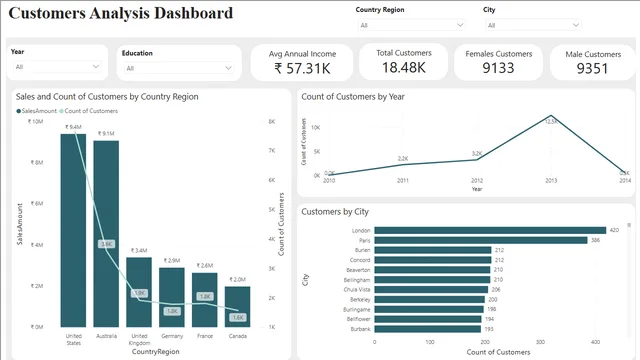Viewport: 640px width, 360px height.
Task: Select the Beaverton city bar
Action: point(432,270)
